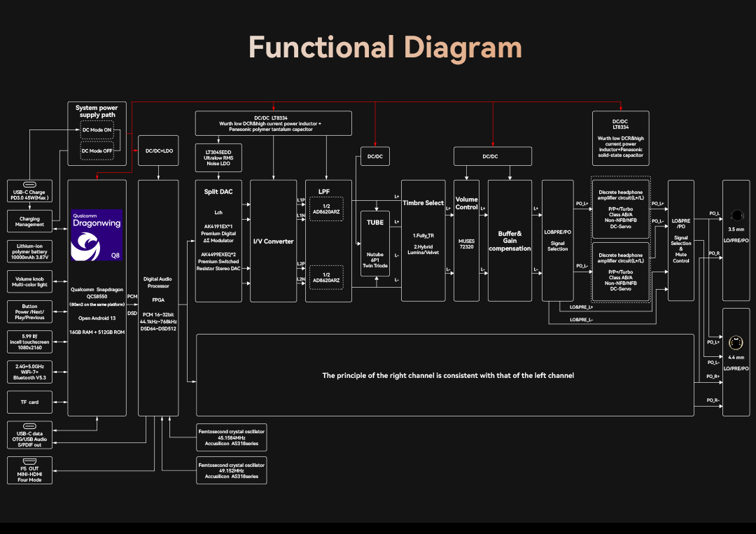
Task: Click the Qualcomm Dragonwing Q8 logo
Action: point(97,234)
